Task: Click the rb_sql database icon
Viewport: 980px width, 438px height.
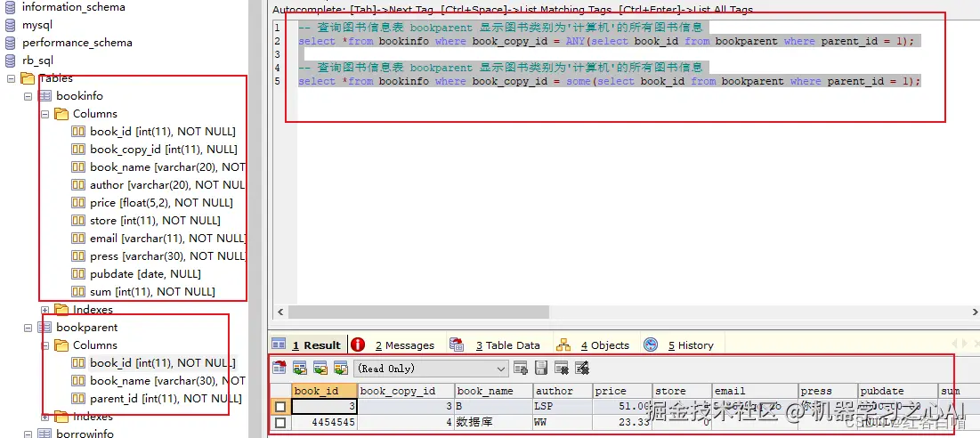Action: point(10,61)
